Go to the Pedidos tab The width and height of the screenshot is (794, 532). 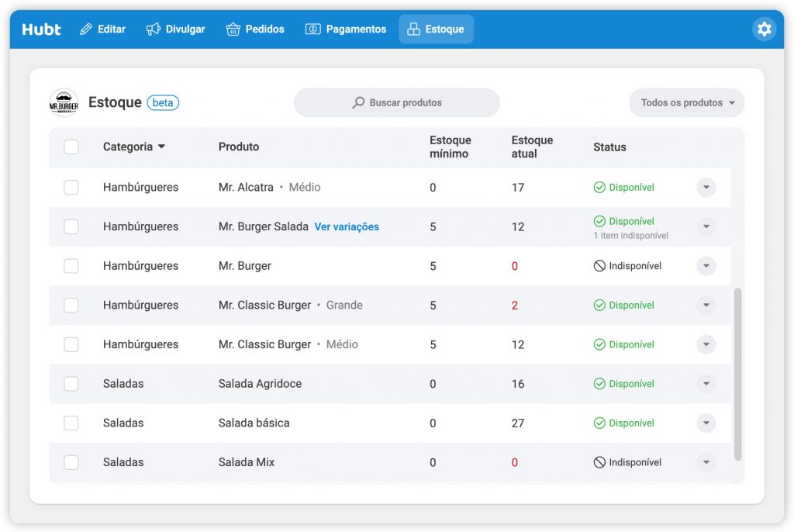click(255, 29)
